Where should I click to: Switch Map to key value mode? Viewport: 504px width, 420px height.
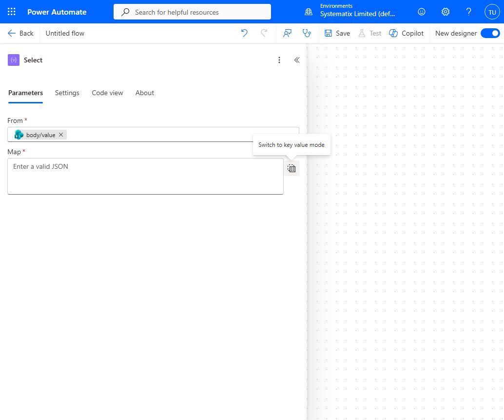click(291, 168)
